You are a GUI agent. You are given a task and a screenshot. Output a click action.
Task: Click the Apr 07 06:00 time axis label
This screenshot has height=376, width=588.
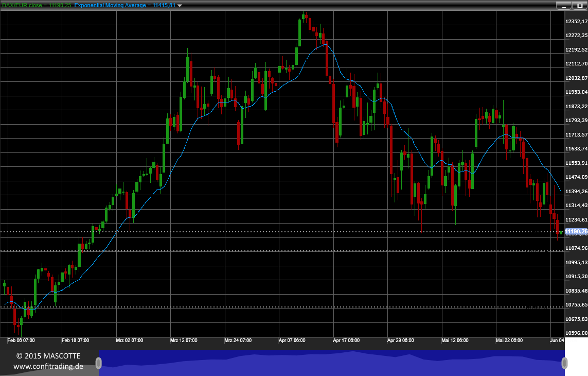pos(292,340)
